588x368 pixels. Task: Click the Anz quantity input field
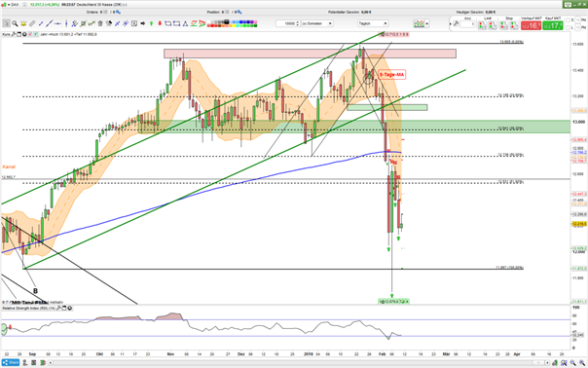coord(467,24)
